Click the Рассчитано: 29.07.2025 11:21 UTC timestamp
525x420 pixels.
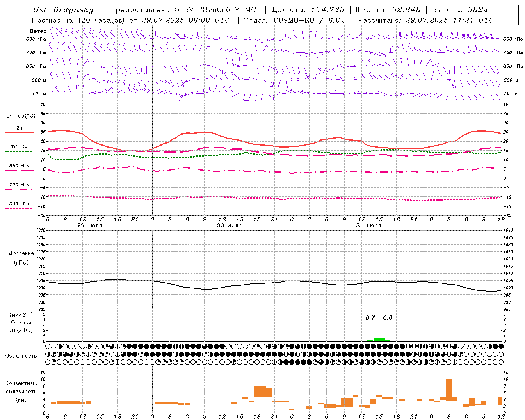(426, 20)
